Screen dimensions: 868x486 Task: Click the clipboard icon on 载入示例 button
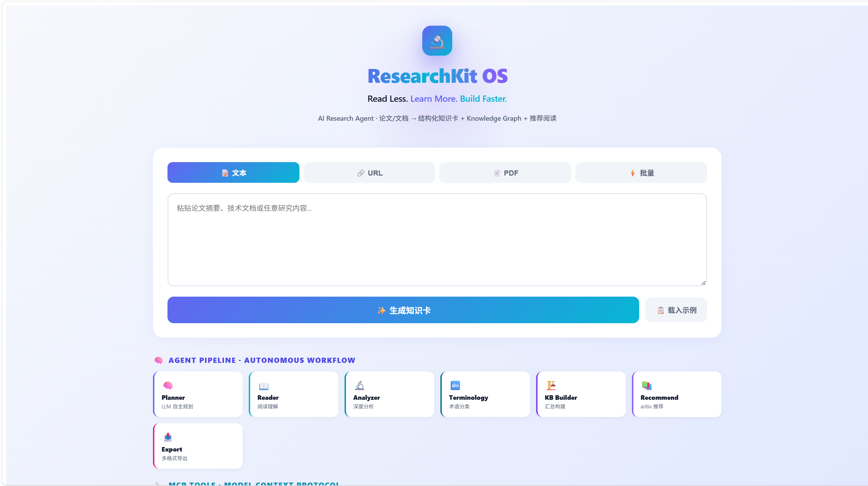[x=661, y=310]
